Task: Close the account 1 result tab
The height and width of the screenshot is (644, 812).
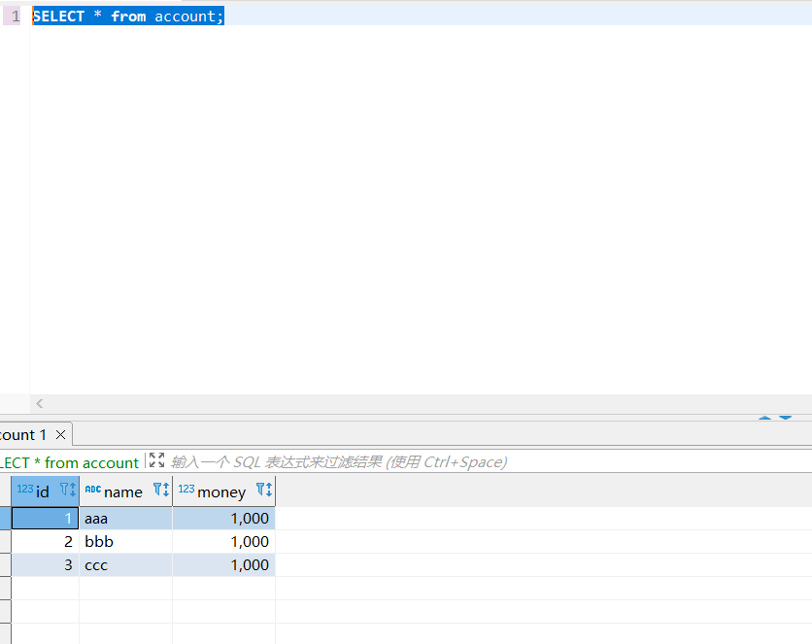Action: click(60, 435)
